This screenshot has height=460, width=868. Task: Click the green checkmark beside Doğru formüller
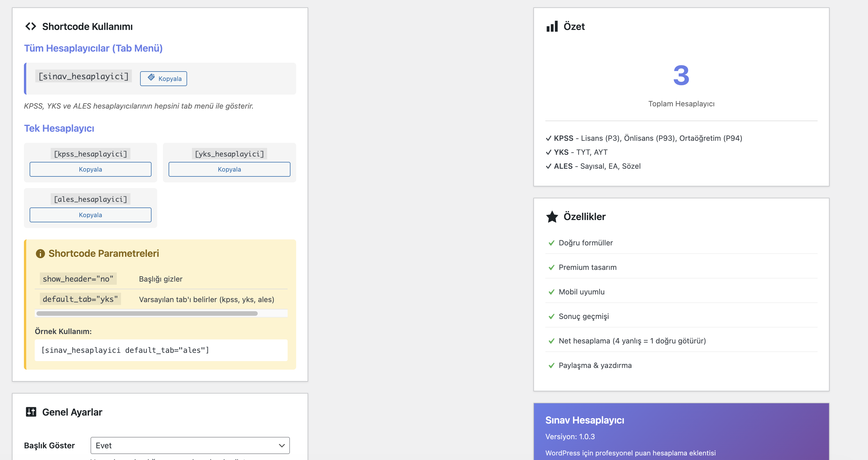coord(551,243)
